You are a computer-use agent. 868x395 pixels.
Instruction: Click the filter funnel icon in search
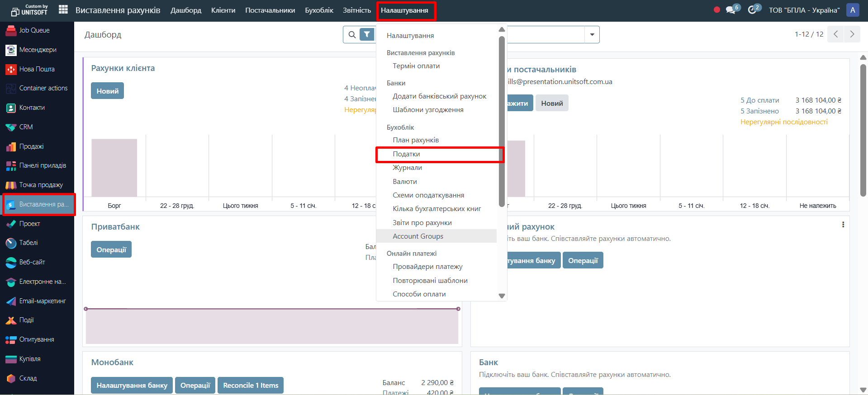(367, 34)
